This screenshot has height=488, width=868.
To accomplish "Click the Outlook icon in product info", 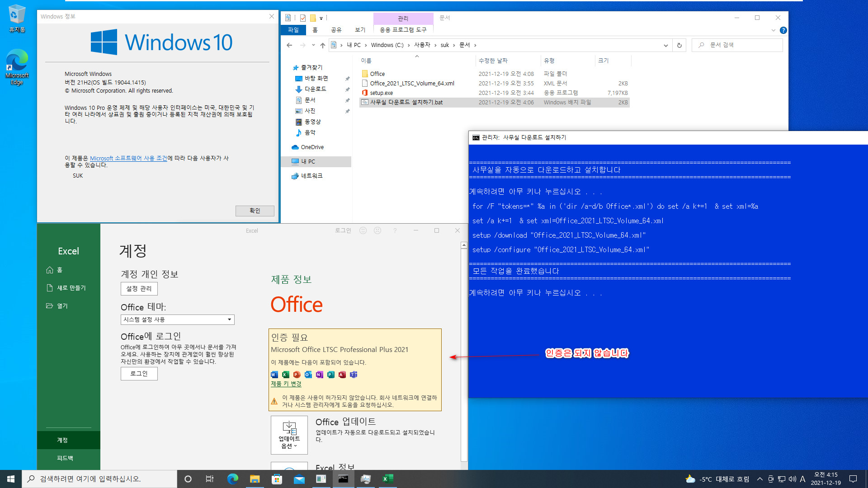I will [308, 375].
